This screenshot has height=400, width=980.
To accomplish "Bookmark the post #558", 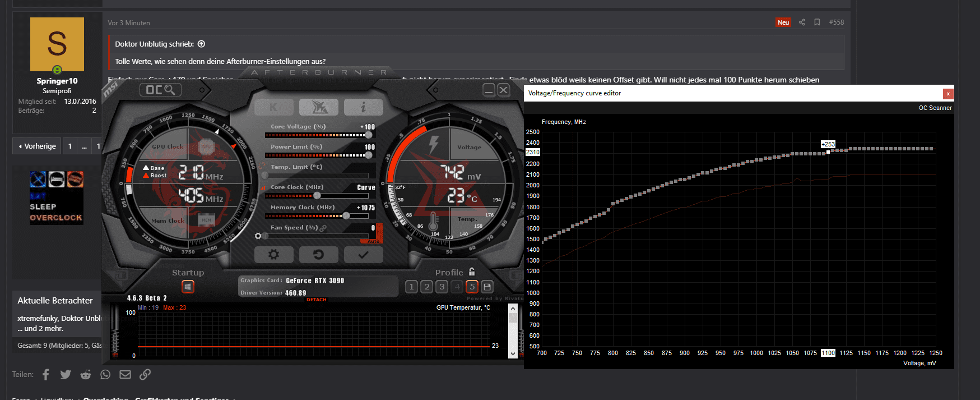I will pyautogui.click(x=817, y=22).
